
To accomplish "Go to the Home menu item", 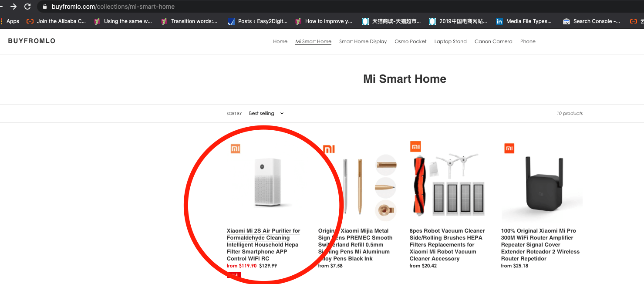I will pos(280,41).
